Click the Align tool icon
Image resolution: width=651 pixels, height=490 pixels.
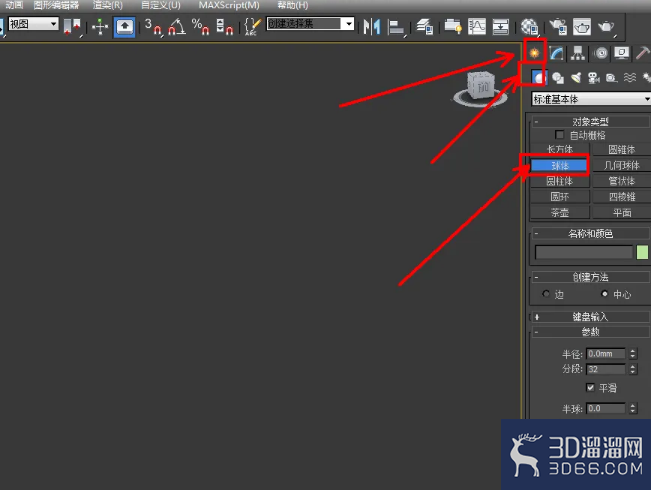396,27
